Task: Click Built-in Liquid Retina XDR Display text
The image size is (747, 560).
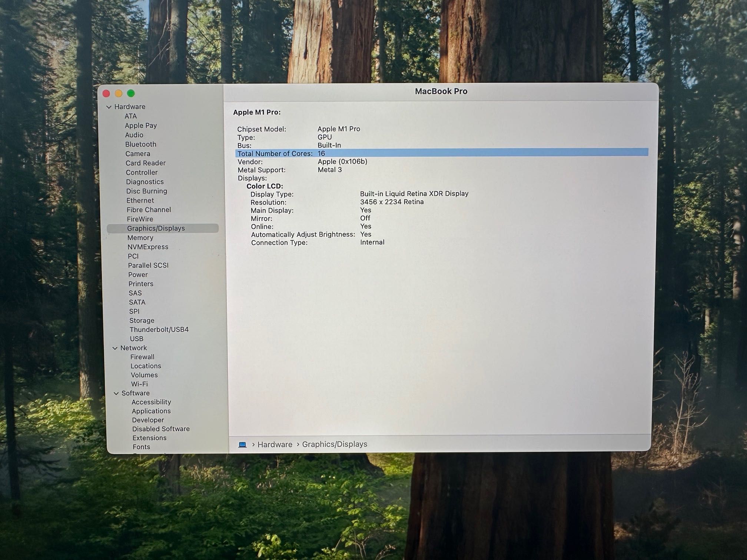Action: [414, 193]
